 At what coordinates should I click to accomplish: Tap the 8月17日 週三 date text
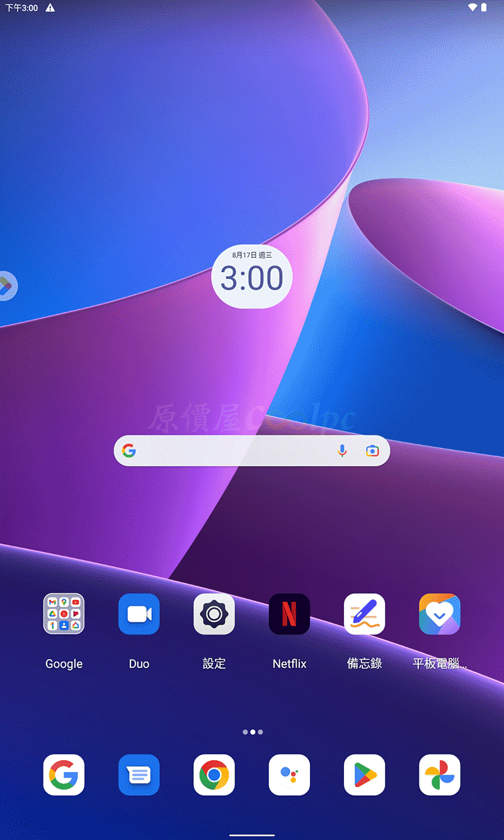252,255
